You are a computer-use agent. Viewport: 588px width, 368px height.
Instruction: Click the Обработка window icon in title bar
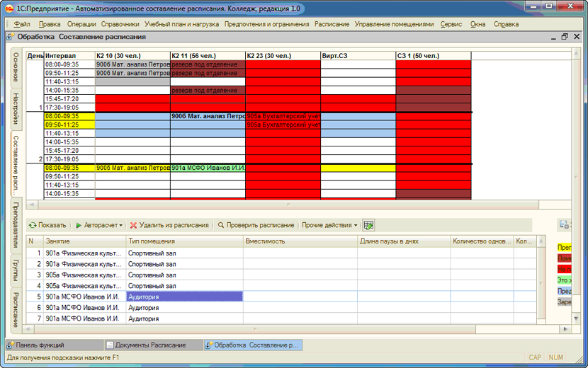click(9, 37)
